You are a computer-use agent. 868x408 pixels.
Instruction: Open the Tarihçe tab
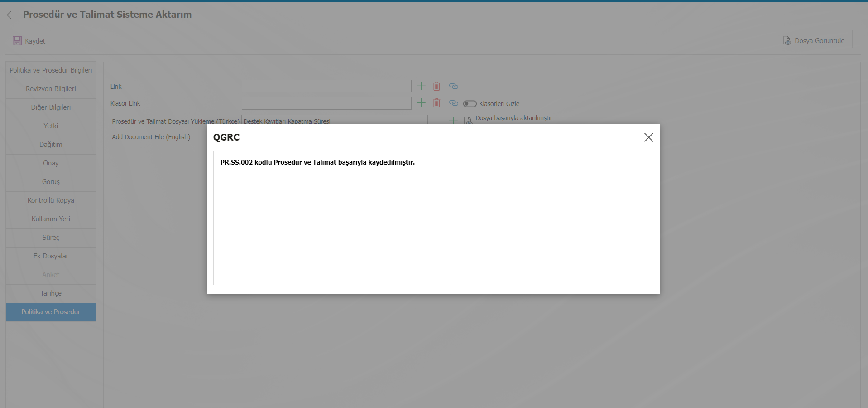click(51, 293)
